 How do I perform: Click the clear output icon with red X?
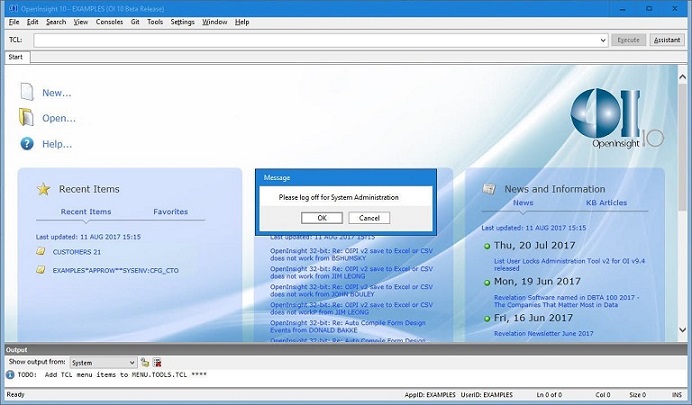157,363
